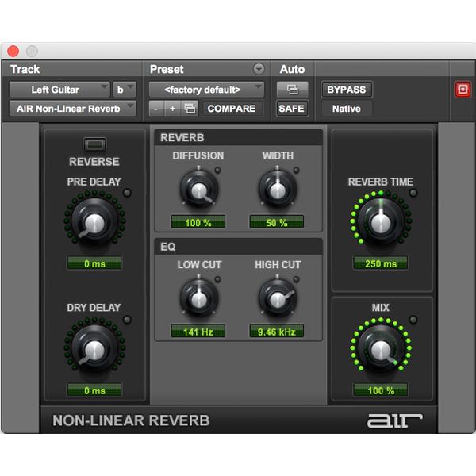The height and width of the screenshot is (476, 476).
Task: Select the next preset with the plus button
Action: (172, 109)
